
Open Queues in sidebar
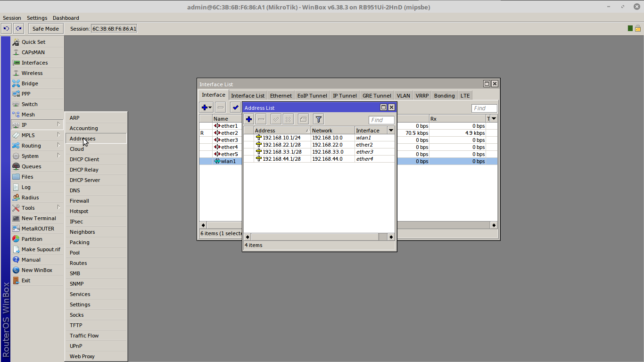[x=37, y=166]
